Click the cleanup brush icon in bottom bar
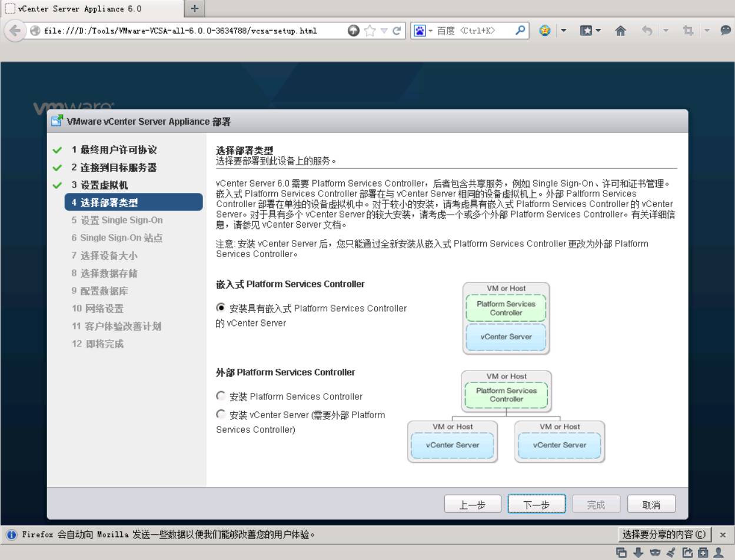 click(x=671, y=552)
